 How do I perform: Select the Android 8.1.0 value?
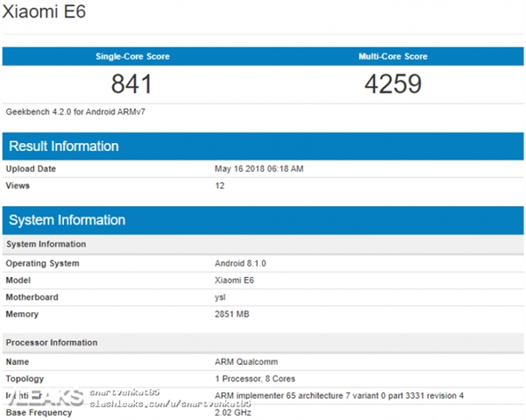240,263
